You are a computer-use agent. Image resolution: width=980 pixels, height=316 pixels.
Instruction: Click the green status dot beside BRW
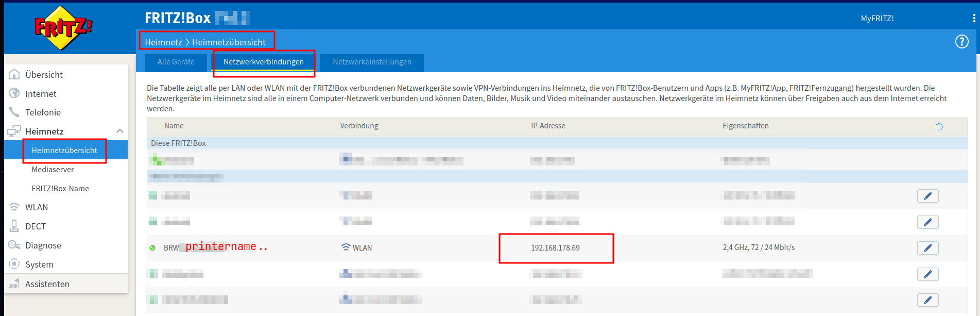[x=152, y=248]
